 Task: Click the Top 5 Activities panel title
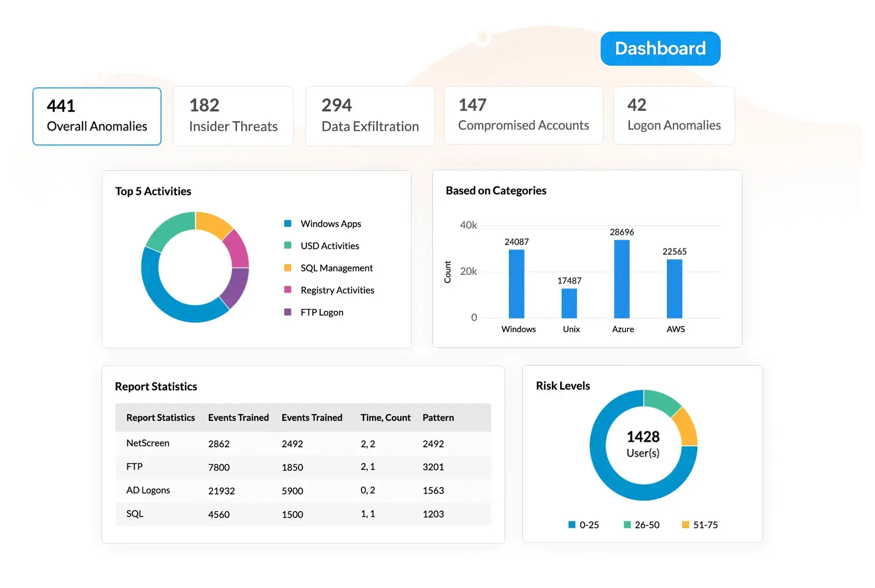[x=153, y=192]
